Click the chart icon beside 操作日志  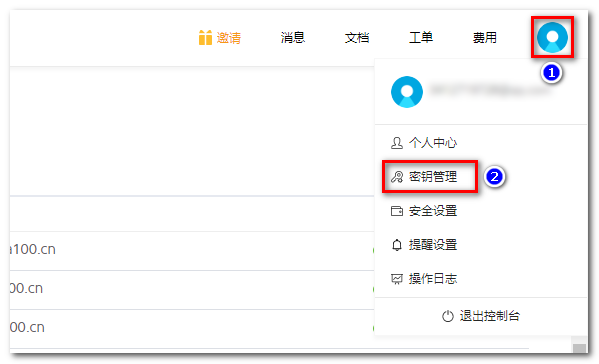click(397, 279)
